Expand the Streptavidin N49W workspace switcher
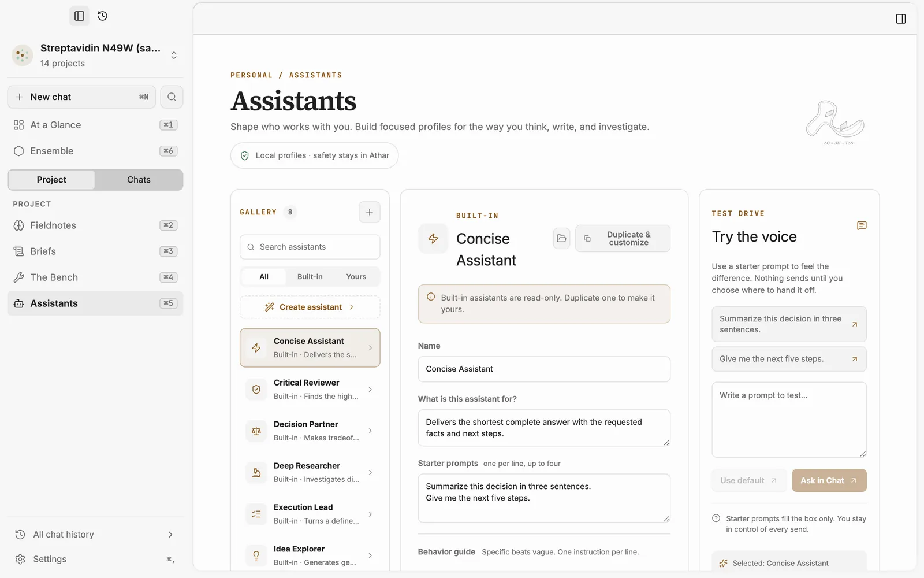924x578 pixels. (x=174, y=55)
